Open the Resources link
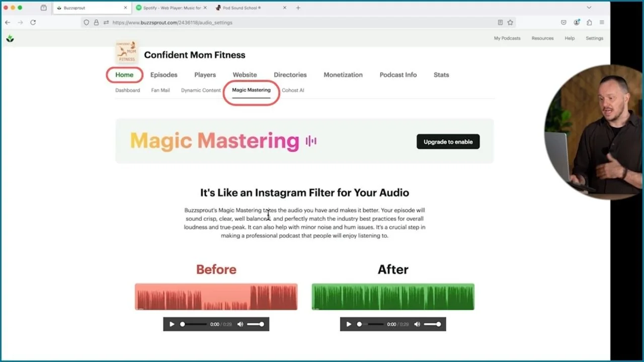Viewport: 644px width, 362px height. click(x=542, y=38)
